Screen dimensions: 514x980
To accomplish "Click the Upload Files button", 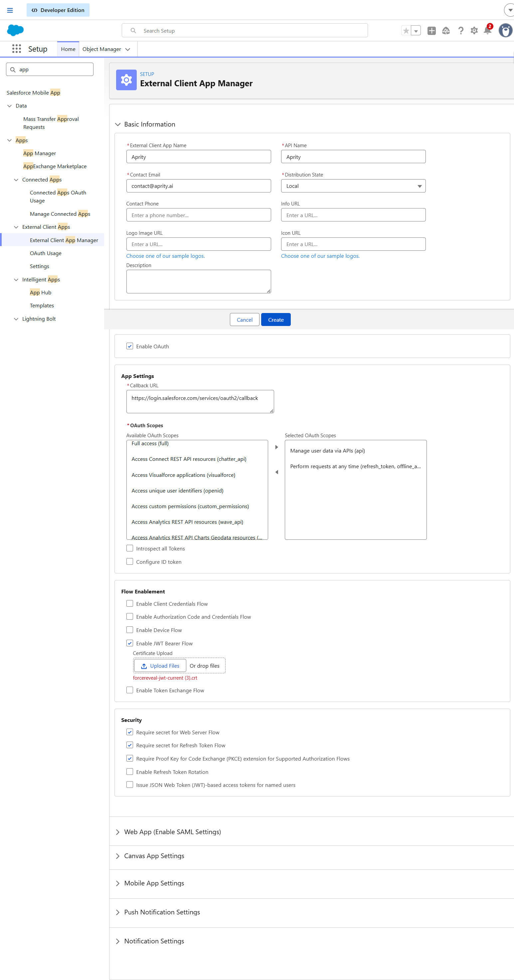I will click(160, 666).
